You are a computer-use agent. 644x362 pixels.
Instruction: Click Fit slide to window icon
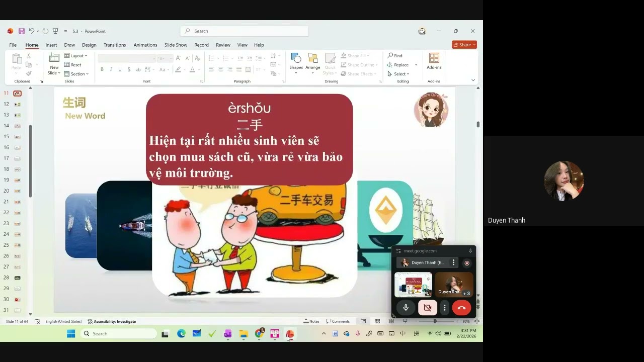(x=476, y=321)
